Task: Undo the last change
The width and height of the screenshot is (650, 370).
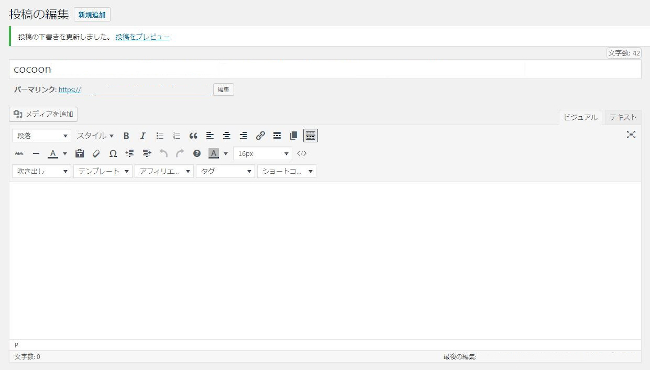Action: 163,154
